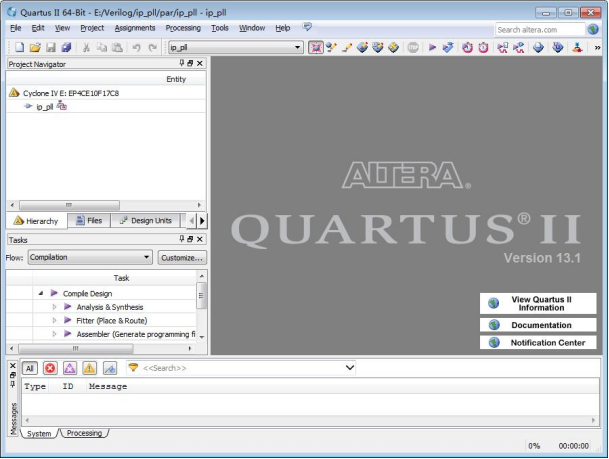The height and width of the screenshot is (459, 609).
Task: Click the Stop Processing icon
Action: pos(413,47)
